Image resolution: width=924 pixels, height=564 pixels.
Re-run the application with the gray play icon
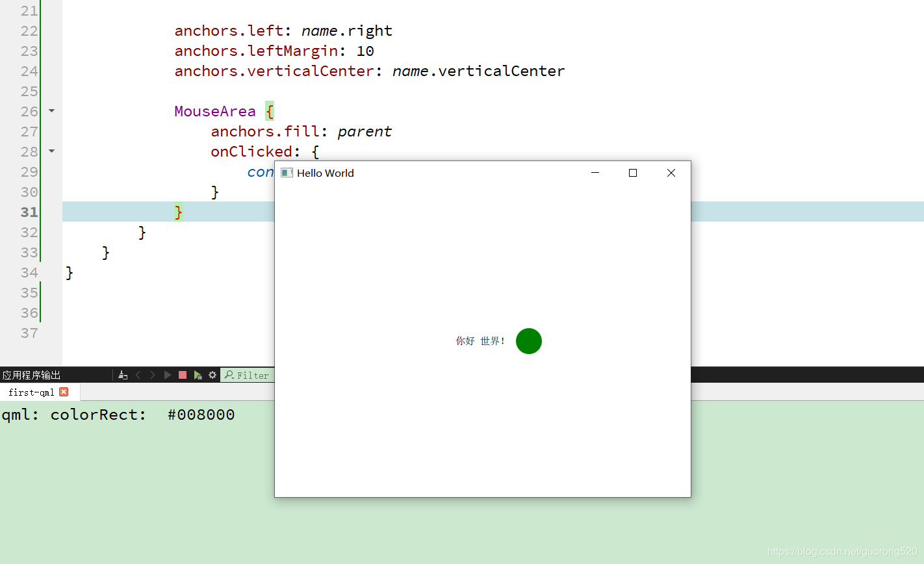click(x=168, y=375)
